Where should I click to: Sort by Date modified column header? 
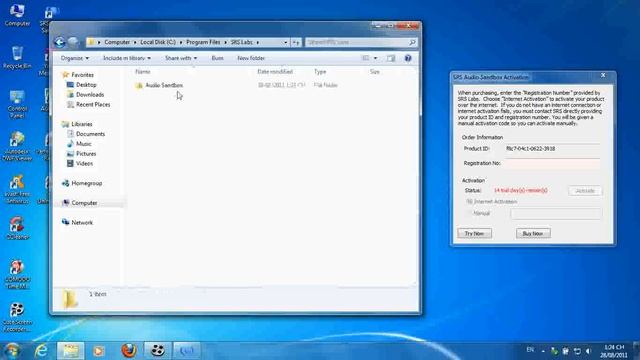tap(275, 72)
